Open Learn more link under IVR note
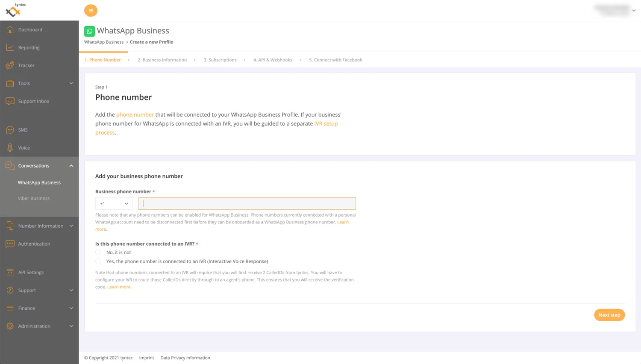641x364 pixels. pyautogui.click(x=119, y=287)
